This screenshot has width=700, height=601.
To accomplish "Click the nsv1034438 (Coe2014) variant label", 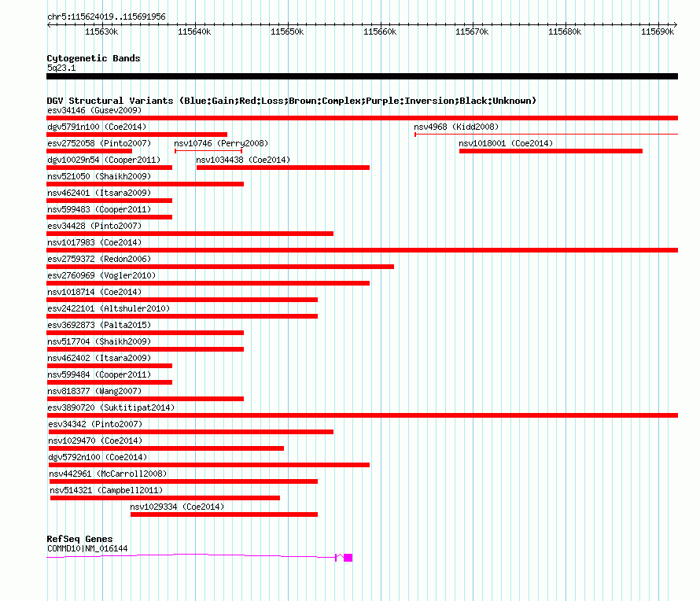I will (x=243, y=160).
